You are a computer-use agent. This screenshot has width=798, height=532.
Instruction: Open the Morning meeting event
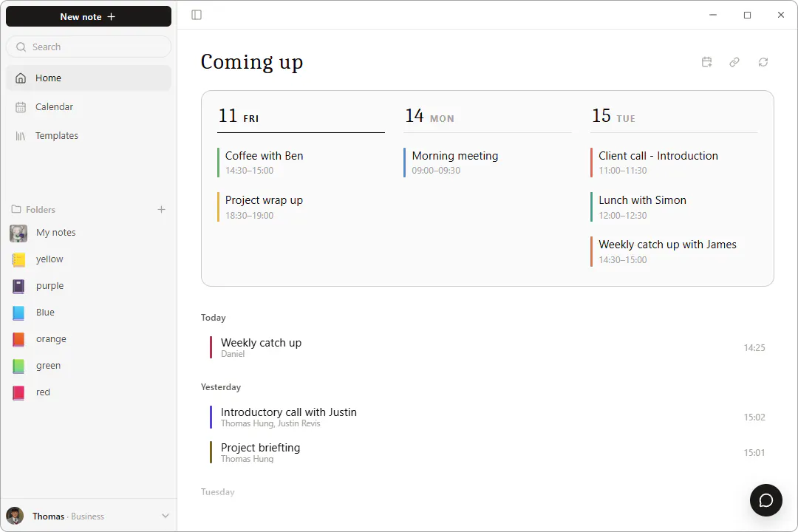488,163
